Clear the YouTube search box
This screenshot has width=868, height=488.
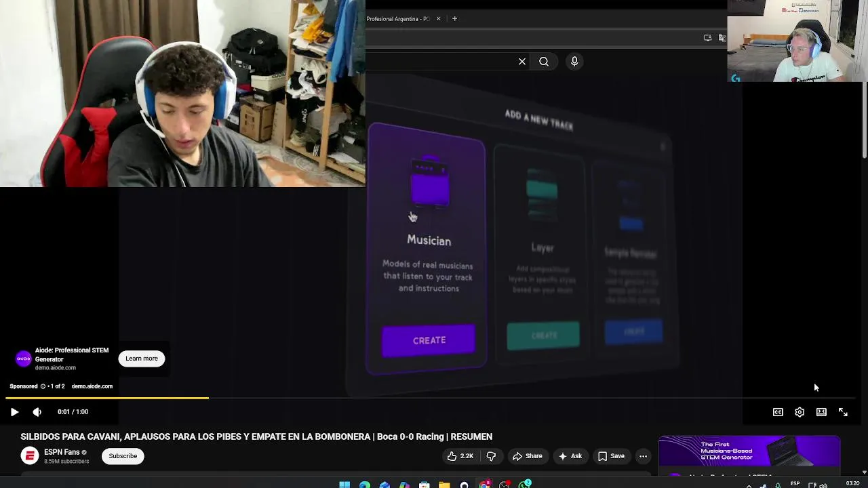(522, 62)
